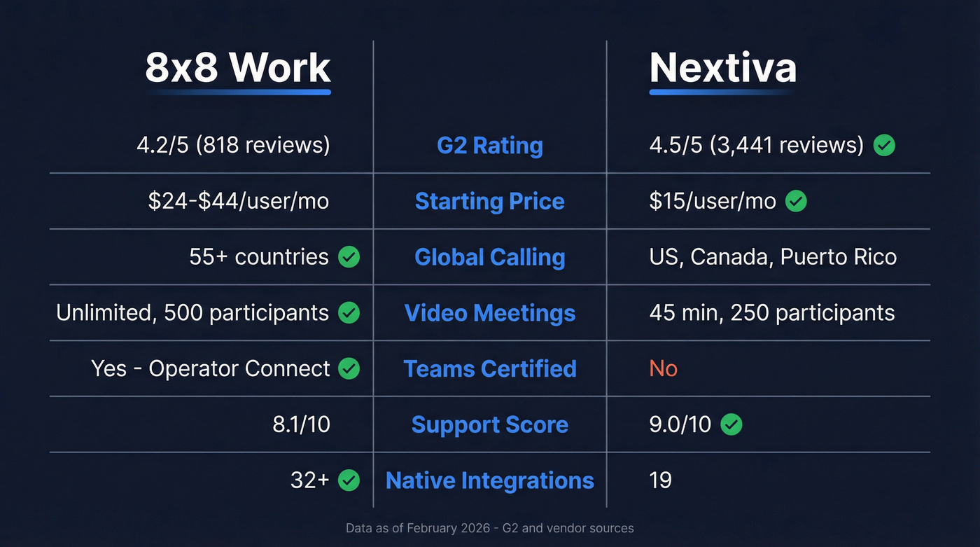Click the G2 Rating row label
Image resolution: width=980 pixels, height=547 pixels.
(489, 145)
